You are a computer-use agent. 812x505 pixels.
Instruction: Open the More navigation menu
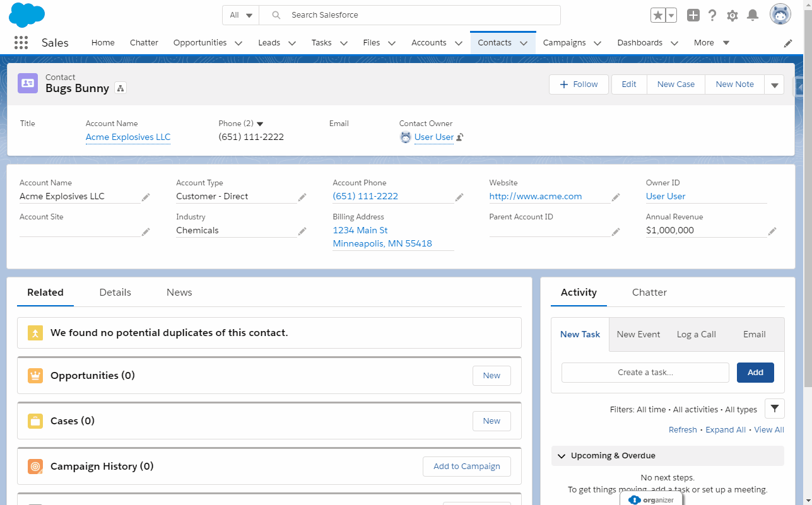712,43
